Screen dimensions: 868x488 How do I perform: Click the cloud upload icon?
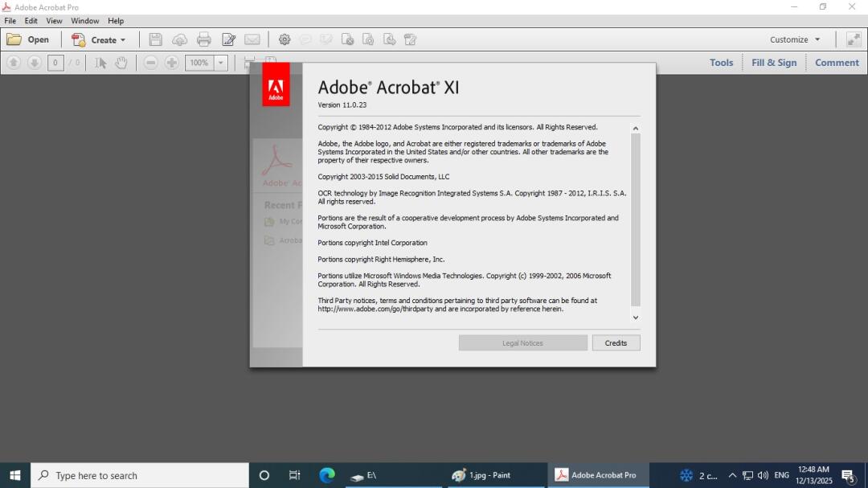(179, 39)
